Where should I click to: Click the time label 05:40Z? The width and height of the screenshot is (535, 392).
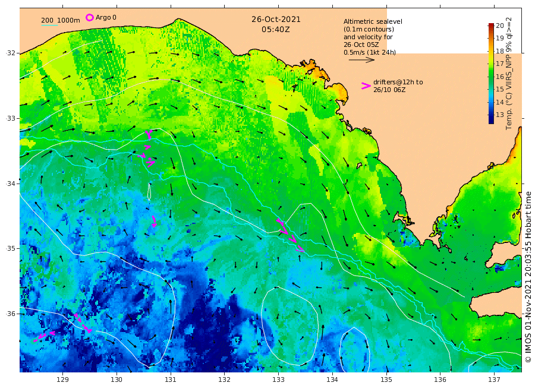point(276,30)
